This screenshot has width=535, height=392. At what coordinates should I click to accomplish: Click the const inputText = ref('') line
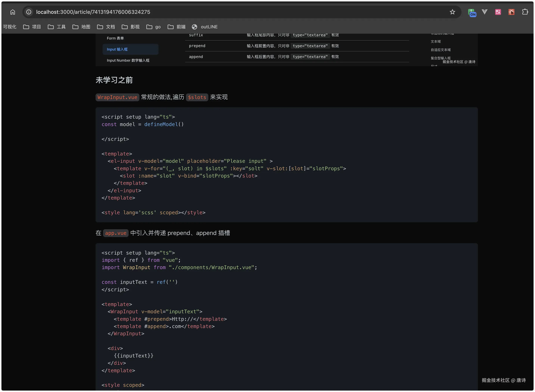(x=140, y=282)
